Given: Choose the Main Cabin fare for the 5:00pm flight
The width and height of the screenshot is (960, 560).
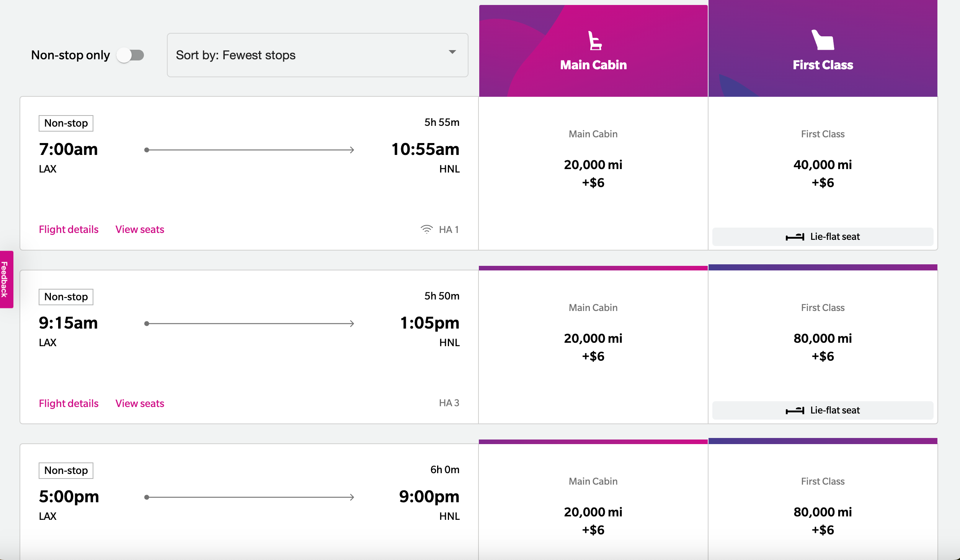Looking at the screenshot, I should tap(593, 520).
